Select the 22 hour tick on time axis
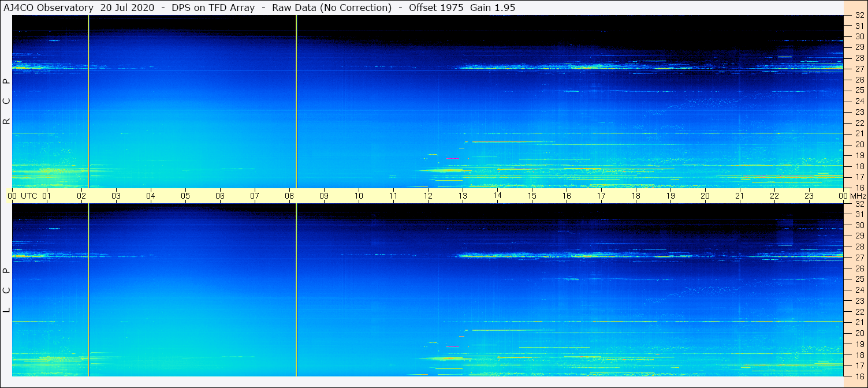The width and height of the screenshot is (868, 388). [774, 196]
